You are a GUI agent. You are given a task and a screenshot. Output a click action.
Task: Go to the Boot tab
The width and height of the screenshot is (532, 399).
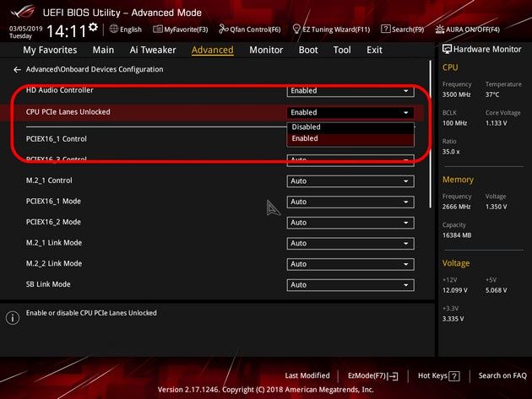(308, 50)
